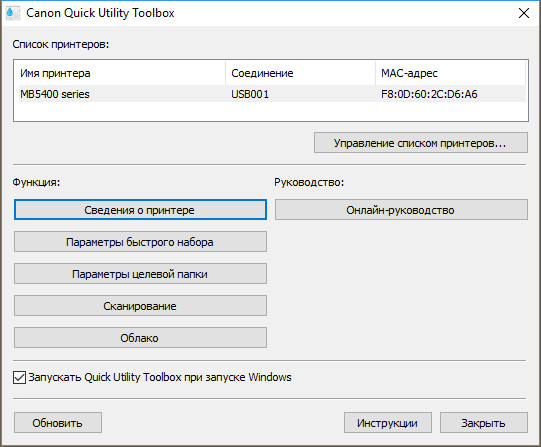
Task: Untick 'Запускать Quick Utility Toolbox при запуске Windows'
Action: coord(19,377)
